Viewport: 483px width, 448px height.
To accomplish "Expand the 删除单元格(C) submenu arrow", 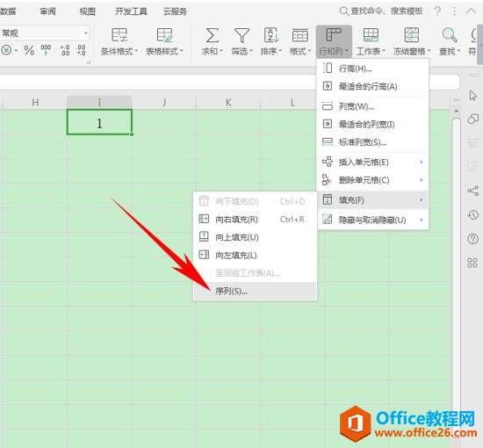I will (421, 180).
